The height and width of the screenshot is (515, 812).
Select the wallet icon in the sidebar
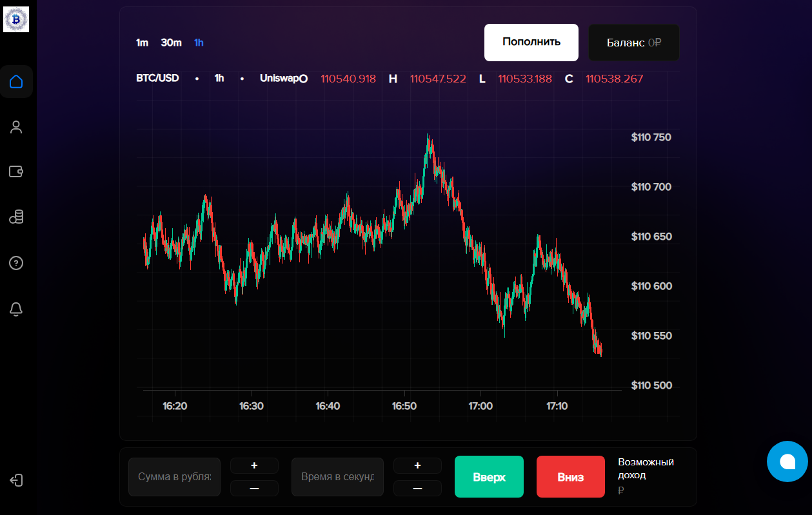pyautogui.click(x=16, y=171)
